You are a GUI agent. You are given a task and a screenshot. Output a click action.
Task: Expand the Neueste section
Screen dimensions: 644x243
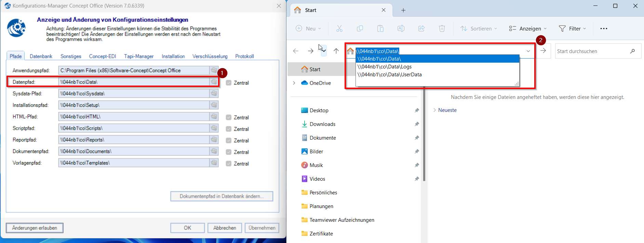[434, 110]
